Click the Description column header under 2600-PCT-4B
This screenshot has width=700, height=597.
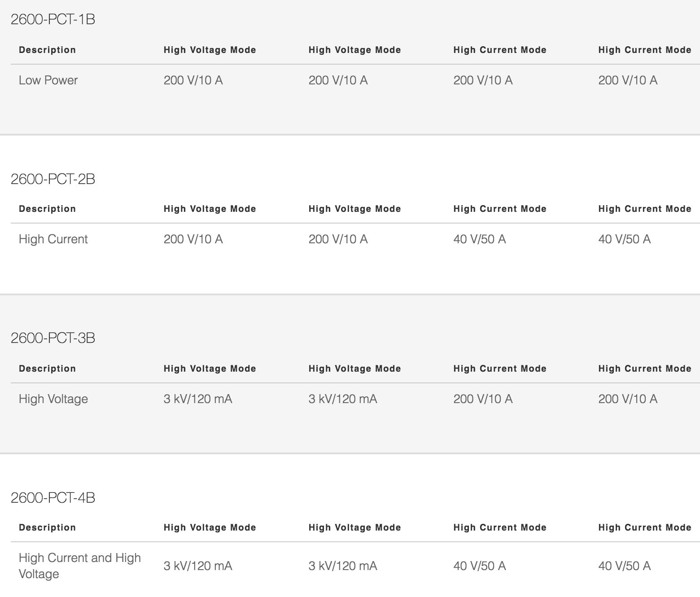[x=47, y=527]
